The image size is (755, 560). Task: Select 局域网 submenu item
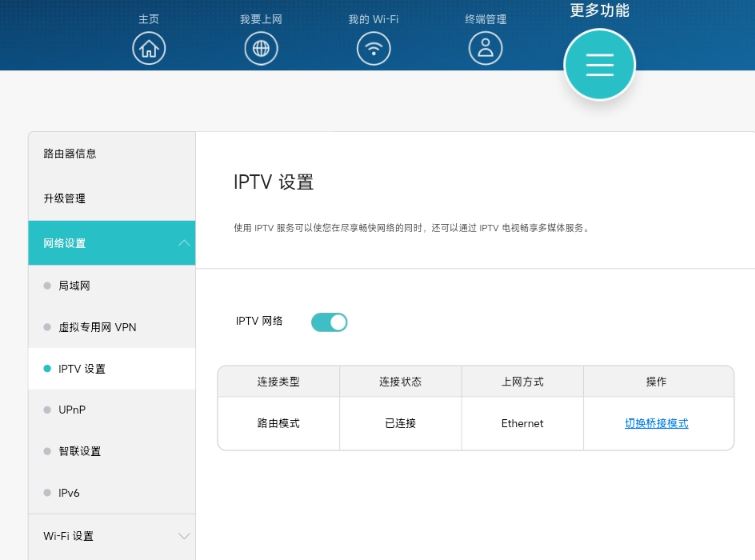tap(74, 286)
